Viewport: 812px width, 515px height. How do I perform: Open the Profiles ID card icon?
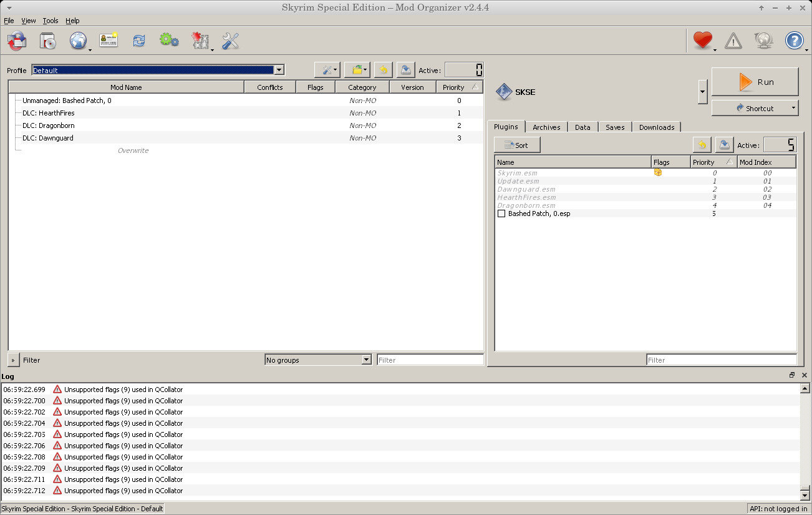[109, 41]
